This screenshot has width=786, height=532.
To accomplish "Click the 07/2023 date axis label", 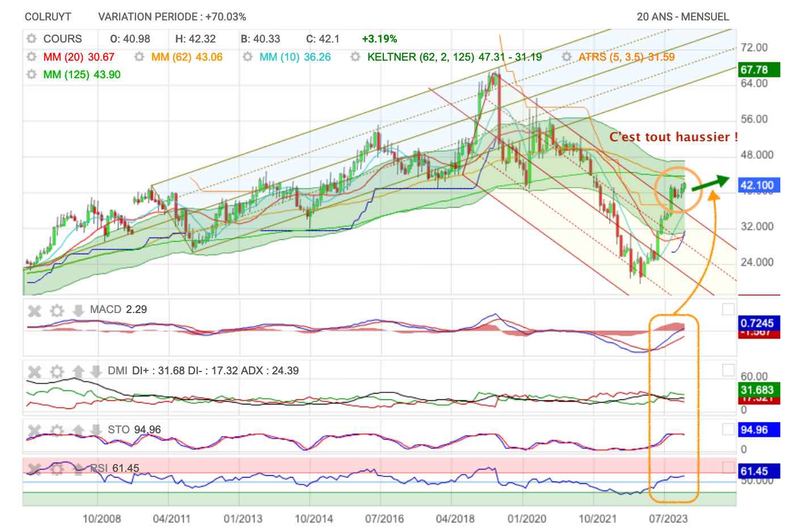I will 669,519.
